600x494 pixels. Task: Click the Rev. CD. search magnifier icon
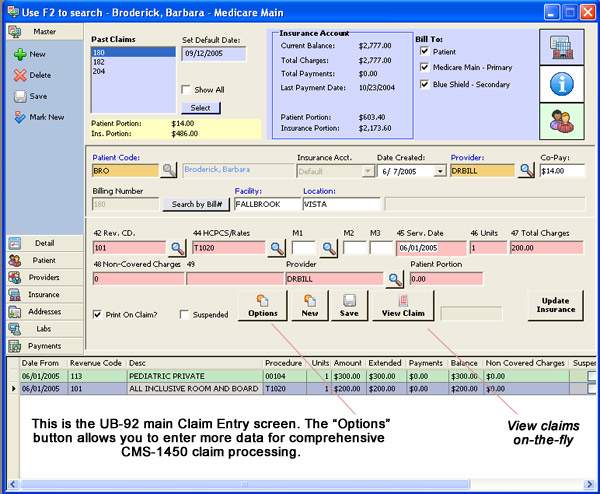(177, 247)
